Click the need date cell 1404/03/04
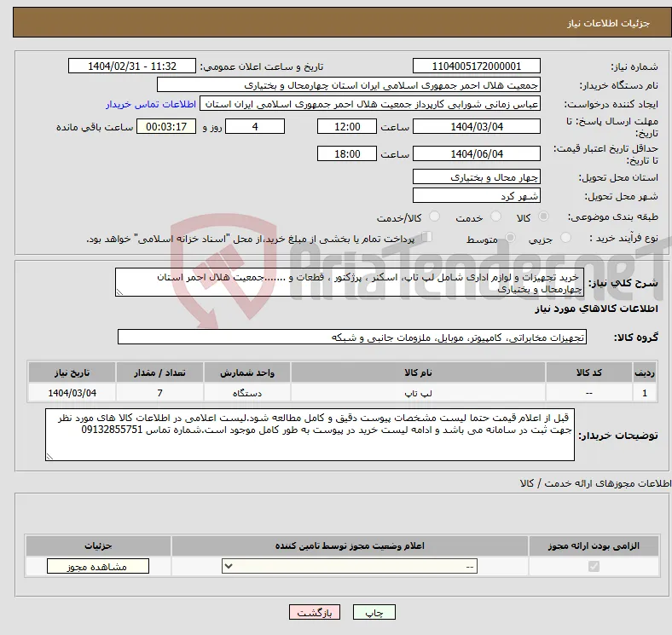Image resolution: width=672 pixels, height=635 pixels. [x=72, y=393]
